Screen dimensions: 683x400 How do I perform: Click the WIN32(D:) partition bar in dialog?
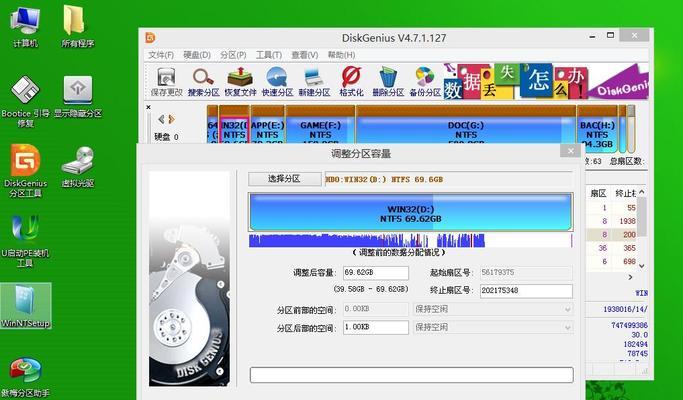tap(410, 212)
